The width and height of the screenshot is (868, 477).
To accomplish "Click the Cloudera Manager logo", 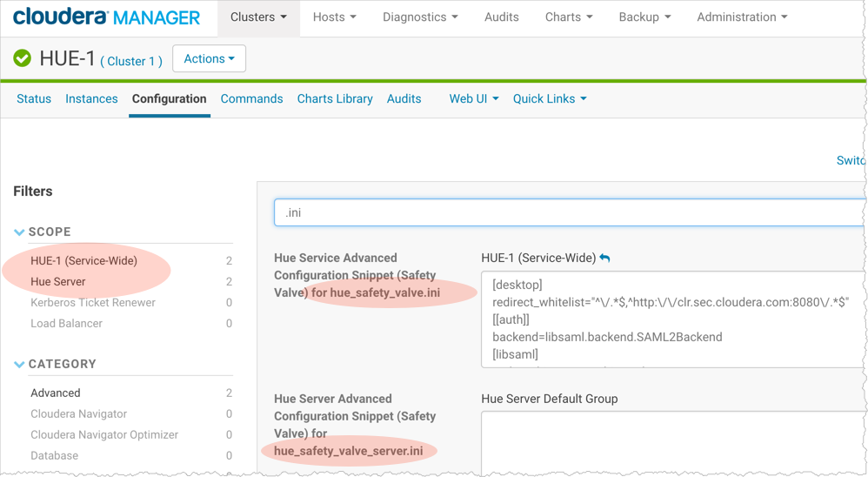I will click(106, 17).
